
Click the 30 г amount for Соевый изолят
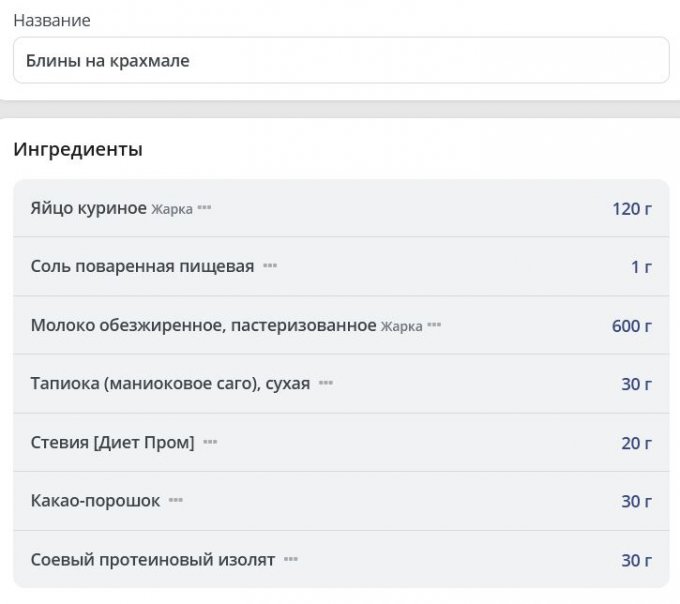(636, 560)
